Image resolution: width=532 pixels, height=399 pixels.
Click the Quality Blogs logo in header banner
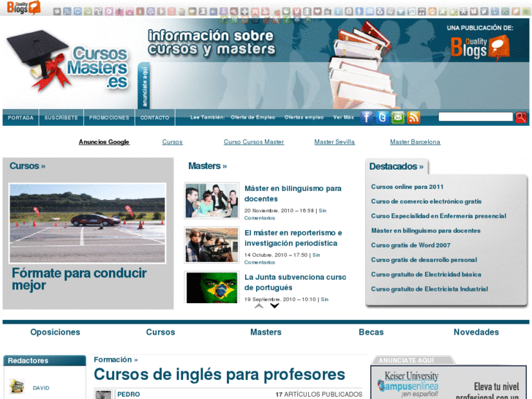click(480, 48)
